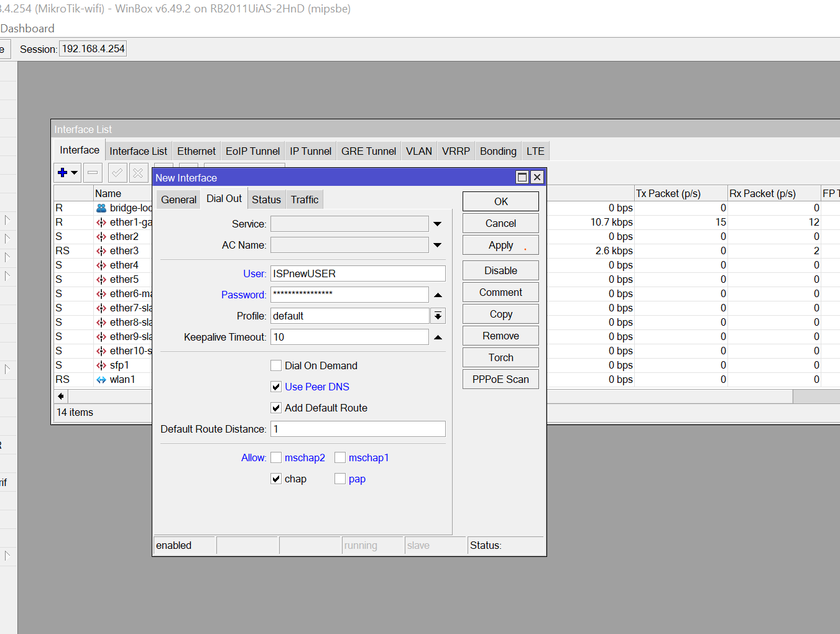
Task: Close the New Interface dialog
Action: (x=537, y=177)
